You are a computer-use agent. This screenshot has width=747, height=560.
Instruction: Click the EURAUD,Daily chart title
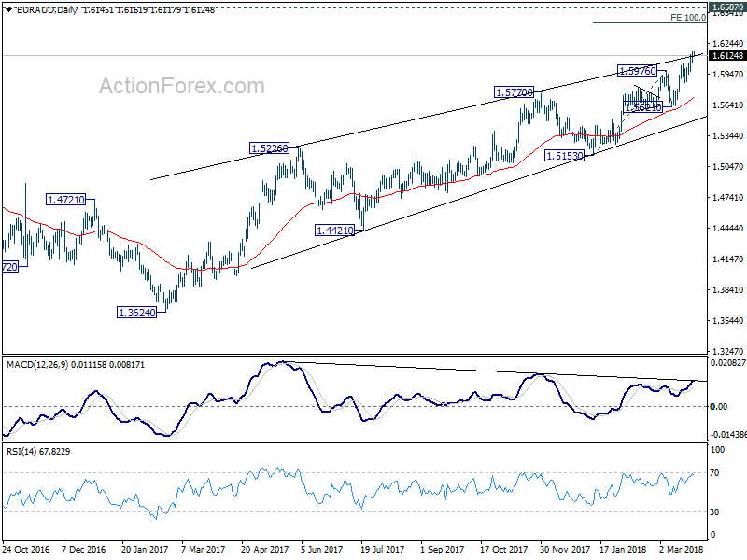click(47, 10)
